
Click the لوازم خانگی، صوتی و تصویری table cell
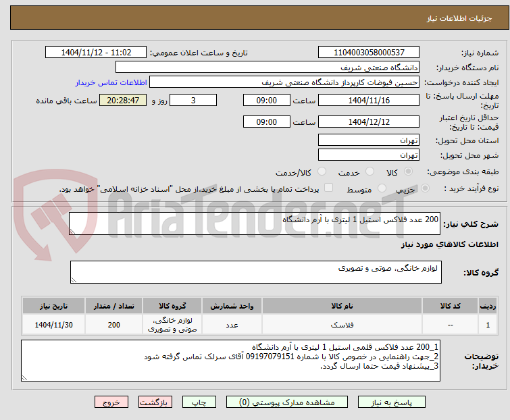[172, 325]
